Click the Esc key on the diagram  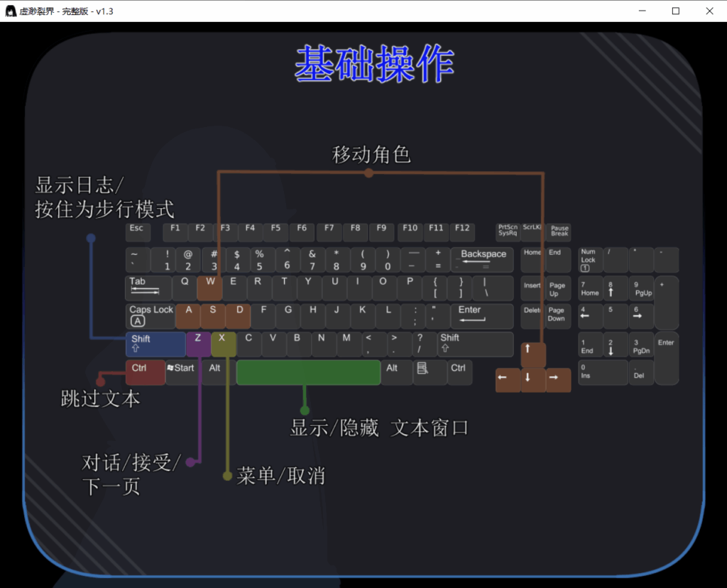(138, 232)
